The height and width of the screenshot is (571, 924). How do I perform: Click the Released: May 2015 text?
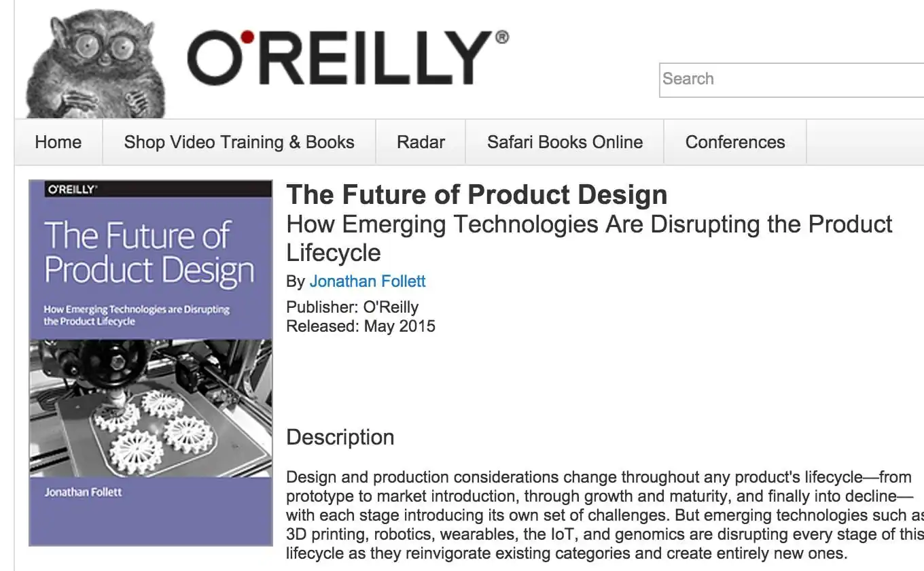(361, 326)
